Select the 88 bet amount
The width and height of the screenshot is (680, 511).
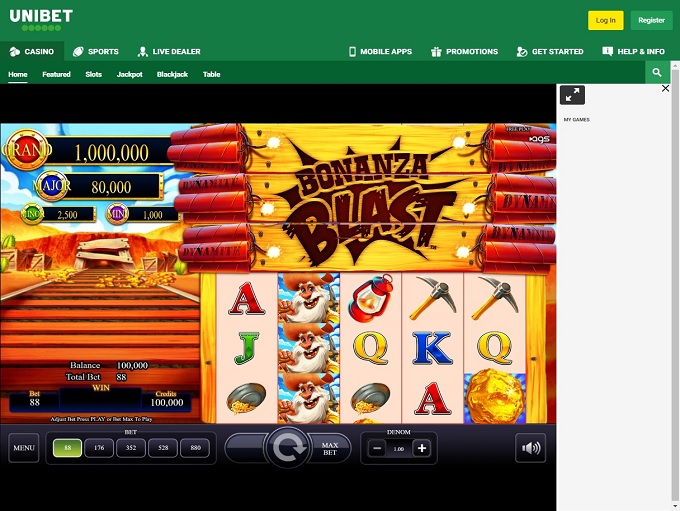[x=67, y=448]
